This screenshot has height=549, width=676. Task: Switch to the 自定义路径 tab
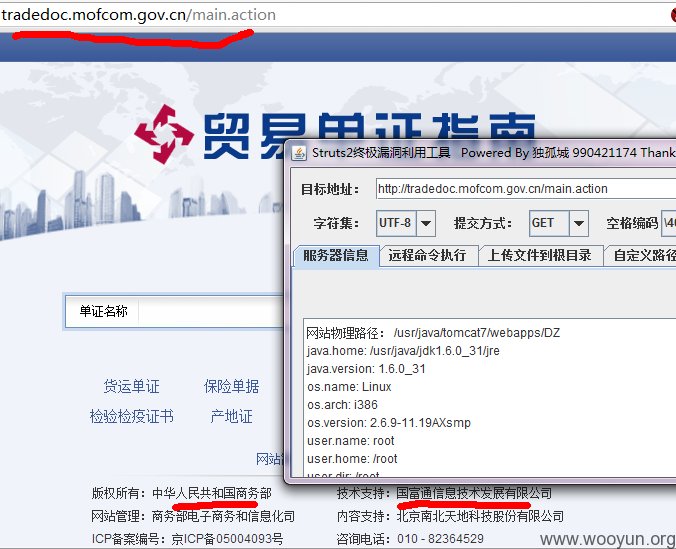[x=640, y=255]
